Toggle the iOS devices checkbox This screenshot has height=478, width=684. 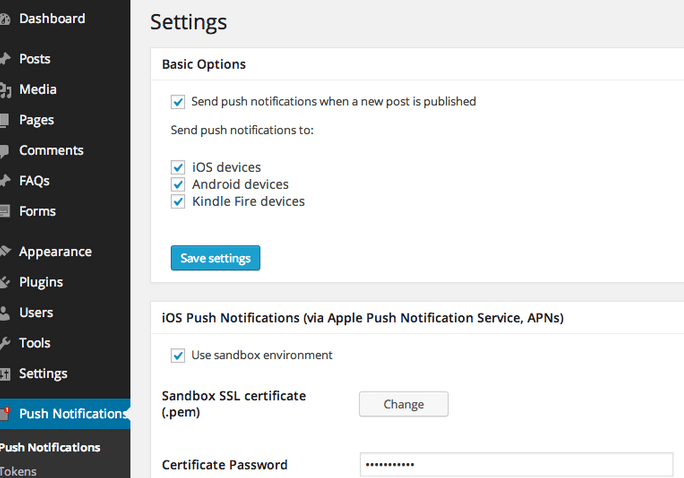point(178,167)
